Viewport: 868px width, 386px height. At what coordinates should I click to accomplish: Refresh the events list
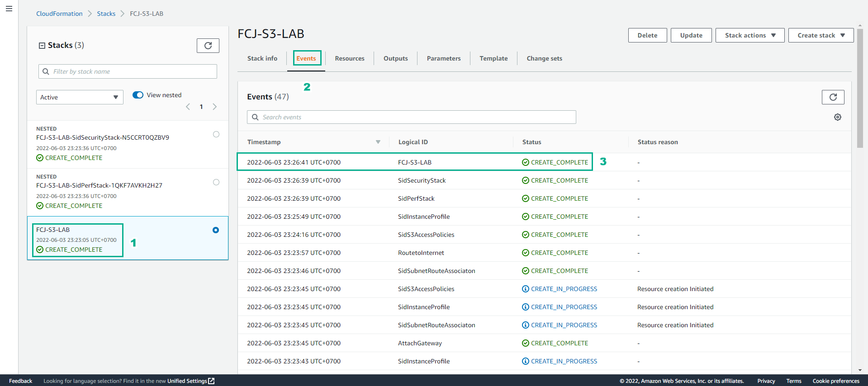833,97
